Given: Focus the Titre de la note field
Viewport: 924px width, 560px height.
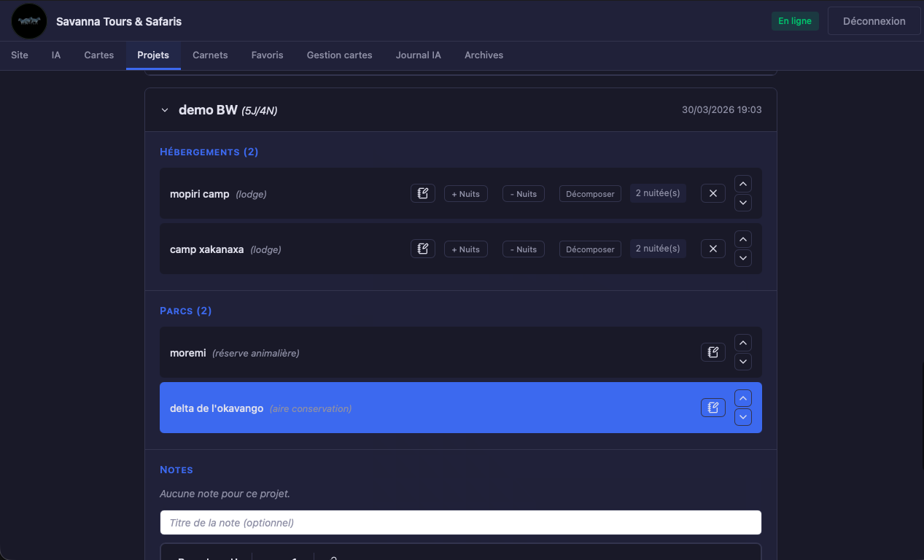Looking at the screenshot, I should [x=461, y=522].
